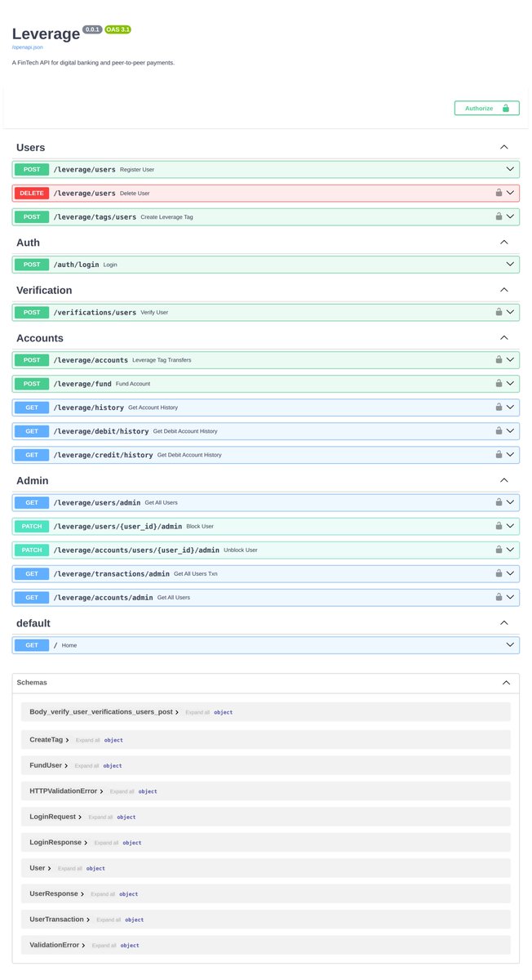Click Expand all for UserTransaction schema

[109, 920]
